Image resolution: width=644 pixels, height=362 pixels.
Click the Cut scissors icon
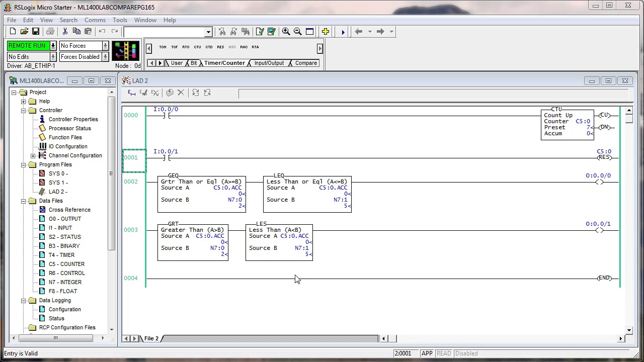[65, 32]
